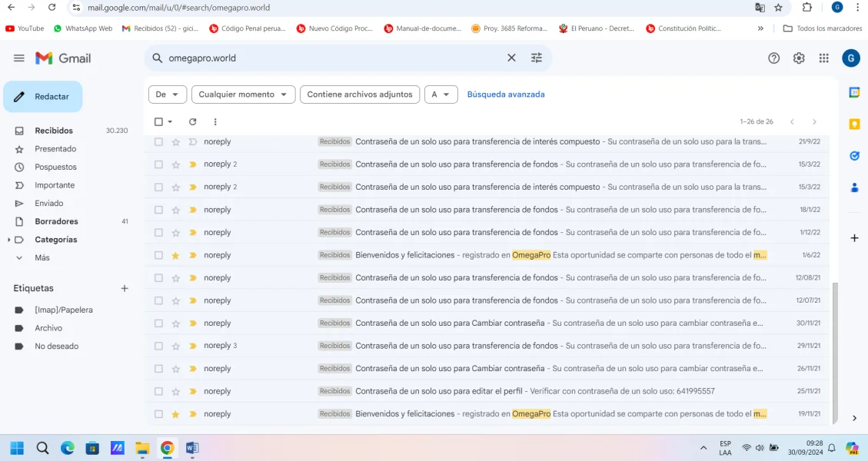Image resolution: width=868 pixels, height=461 pixels.
Task: Click the mail list vertical scrollbar
Action: click(835, 353)
